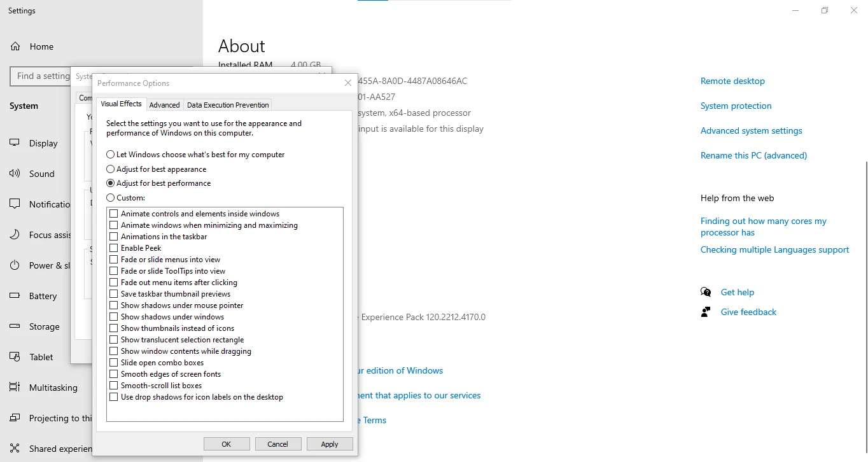Enable Save taskbar thumbnail previews
Viewport: 868px width, 462px height.
click(114, 294)
